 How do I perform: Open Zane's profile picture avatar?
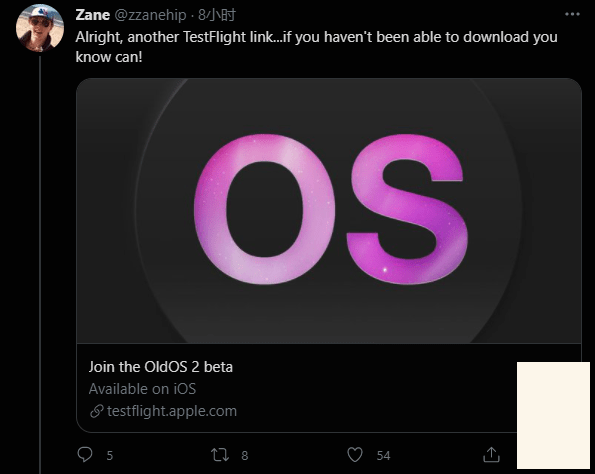pyautogui.click(x=40, y=28)
